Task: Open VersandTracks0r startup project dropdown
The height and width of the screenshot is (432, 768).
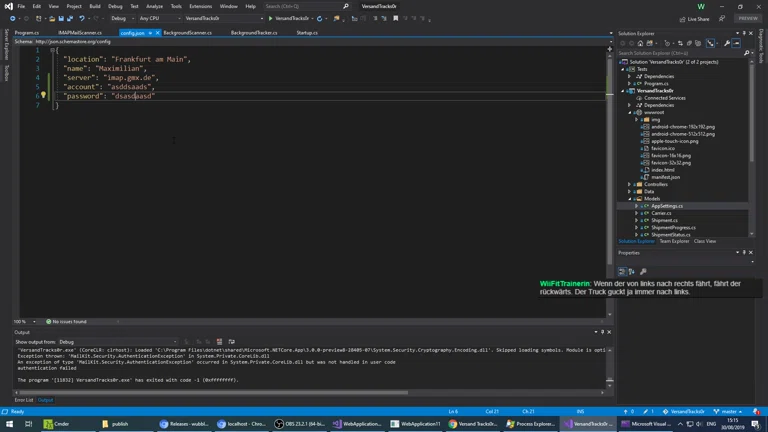Action: (223, 19)
